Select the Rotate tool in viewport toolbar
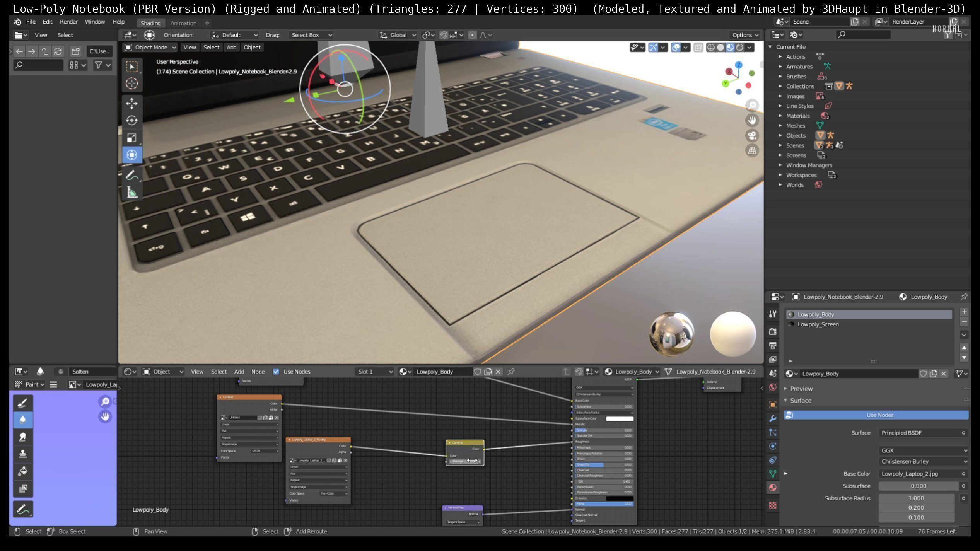The height and width of the screenshot is (551, 980). (x=131, y=121)
